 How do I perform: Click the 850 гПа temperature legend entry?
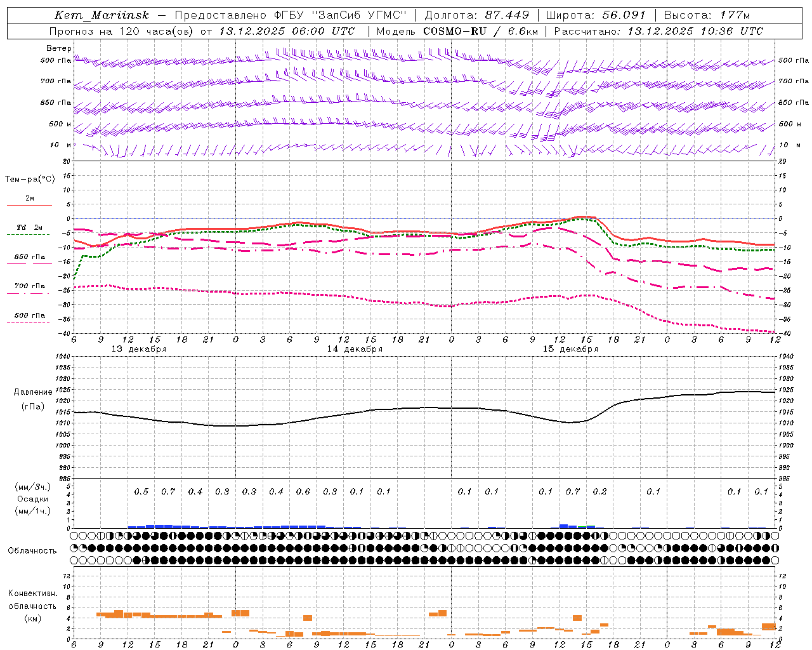click(30, 257)
